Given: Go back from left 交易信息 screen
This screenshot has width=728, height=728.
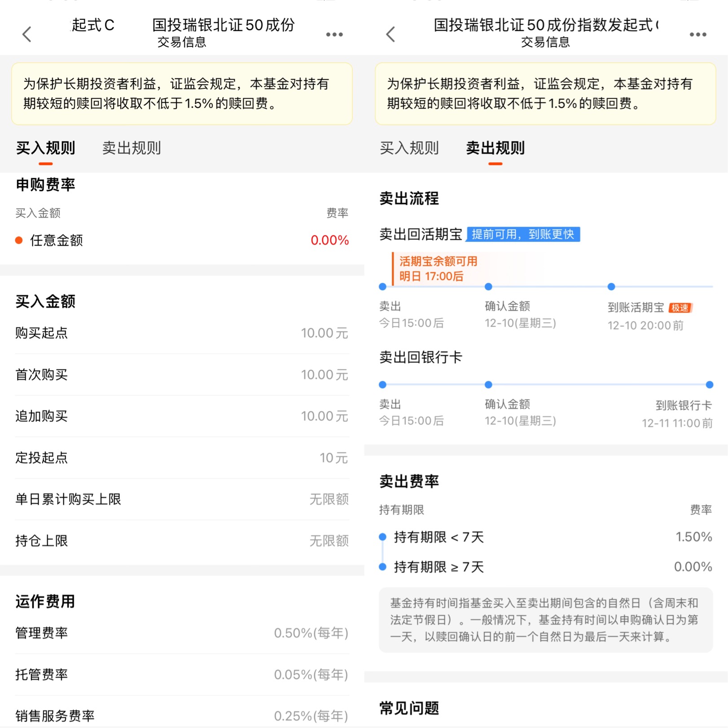Looking at the screenshot, I should point(27,34).
